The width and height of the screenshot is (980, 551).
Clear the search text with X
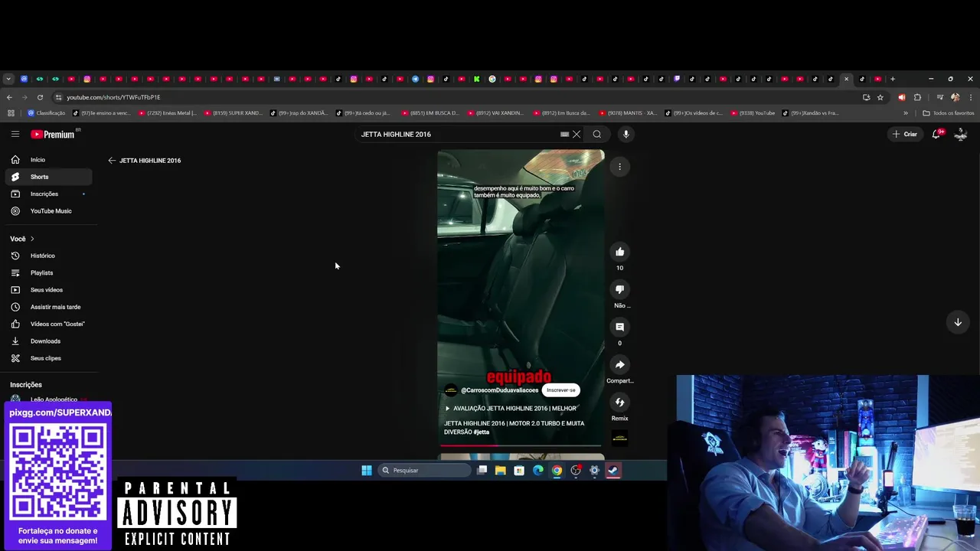pos(577,134)
